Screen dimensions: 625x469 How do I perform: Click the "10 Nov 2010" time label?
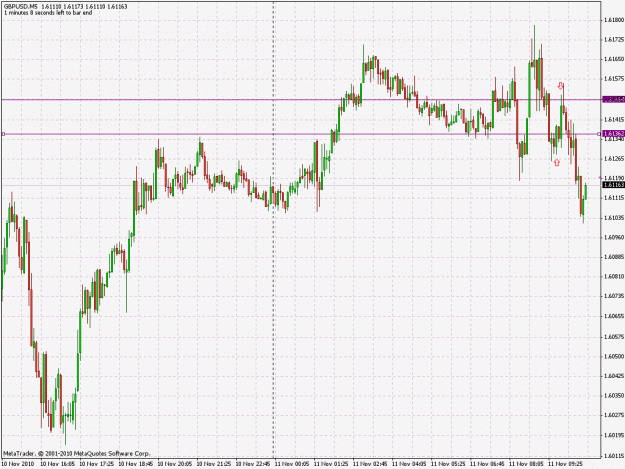[x=18, y=464]
